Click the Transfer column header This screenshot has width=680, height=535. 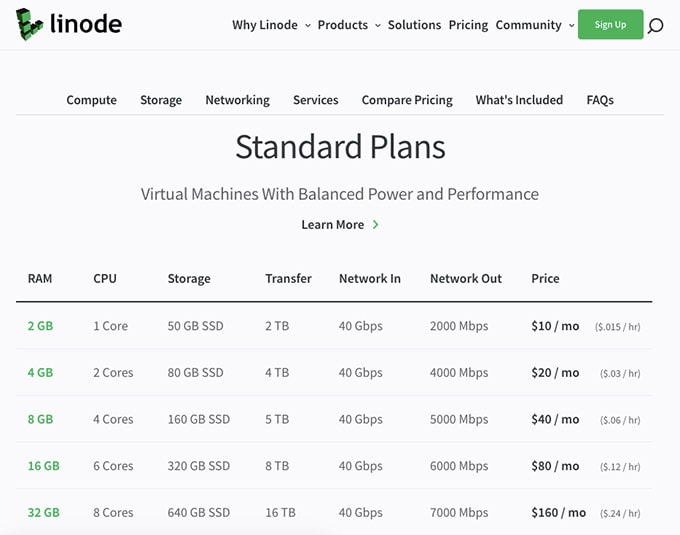288,279
